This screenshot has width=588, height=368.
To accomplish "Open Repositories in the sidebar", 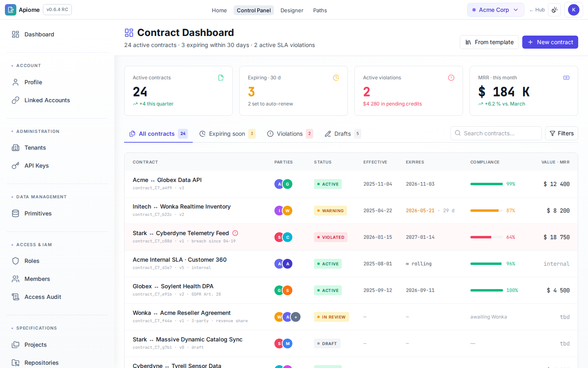I will tap(57, 363).
